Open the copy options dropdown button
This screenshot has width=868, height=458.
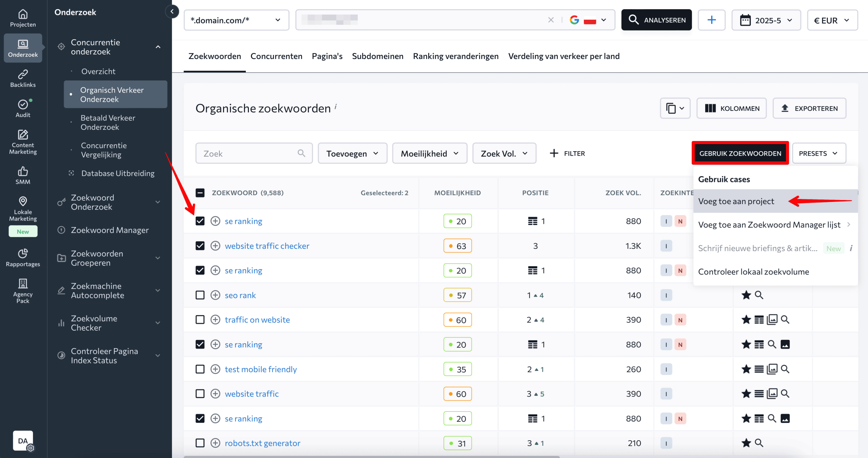[675, 108]
